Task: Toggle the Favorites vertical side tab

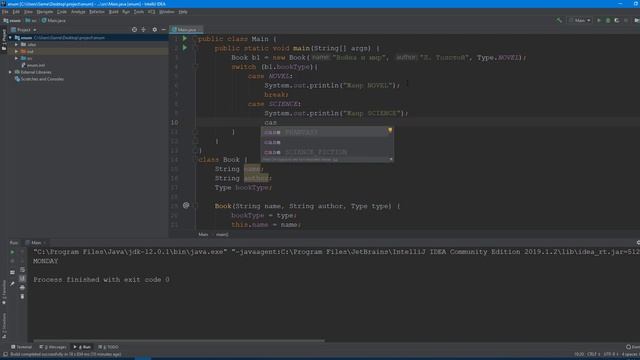Action: click(4, 292)
